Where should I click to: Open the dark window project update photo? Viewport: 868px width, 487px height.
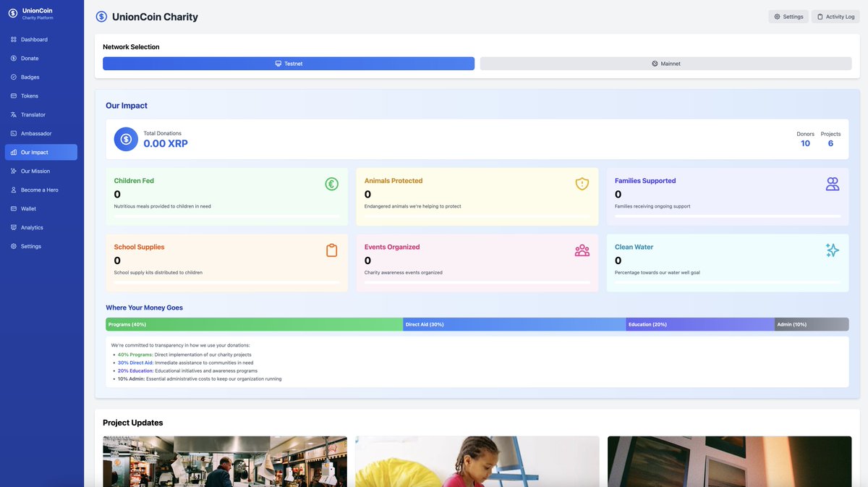730,462
